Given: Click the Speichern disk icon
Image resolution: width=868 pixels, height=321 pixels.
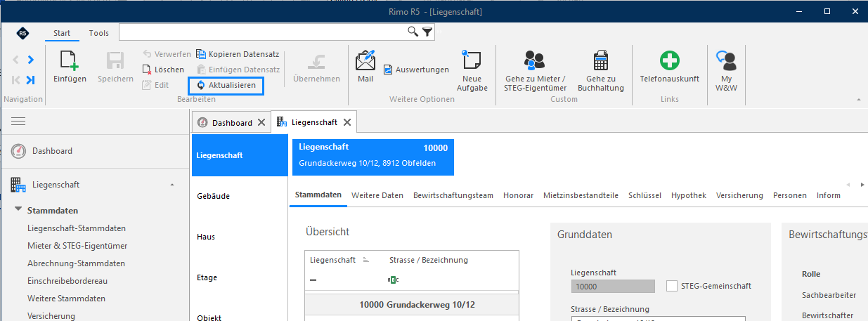Looking at the screenshot, I should tap(115, 60).
